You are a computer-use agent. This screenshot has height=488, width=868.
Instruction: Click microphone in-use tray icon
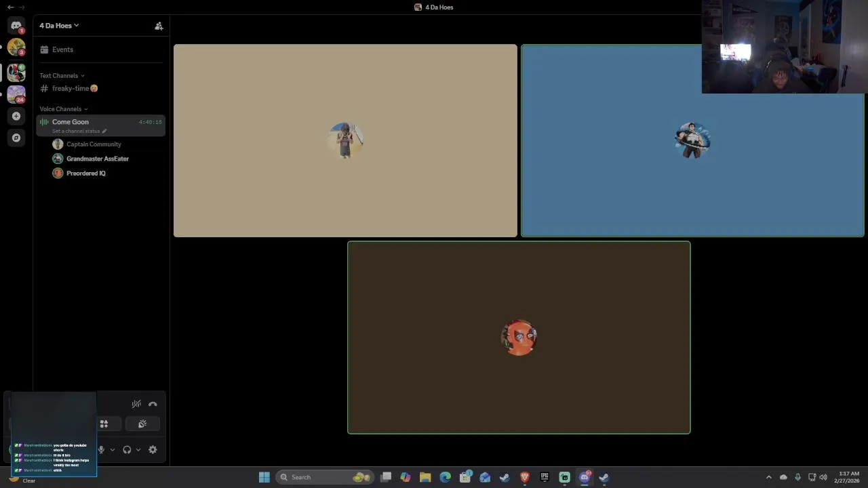tap(797, 477)
